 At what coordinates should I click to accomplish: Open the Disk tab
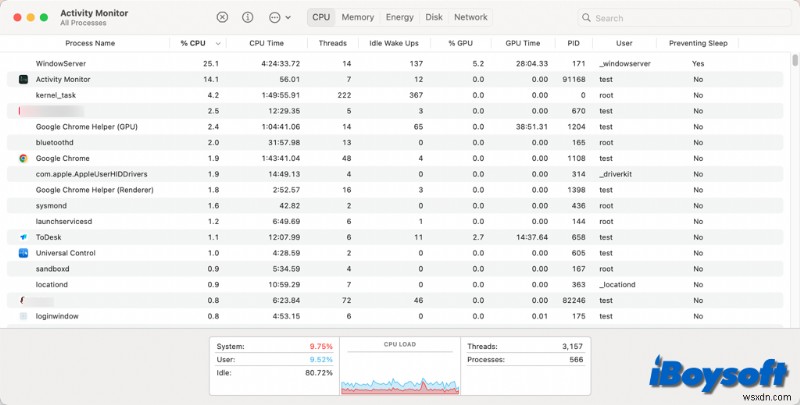tap(434, 17)
